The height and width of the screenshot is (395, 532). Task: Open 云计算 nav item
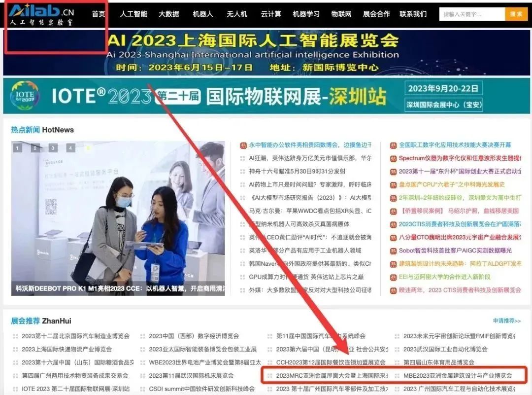pyautogui.click(x=271, y=14)
